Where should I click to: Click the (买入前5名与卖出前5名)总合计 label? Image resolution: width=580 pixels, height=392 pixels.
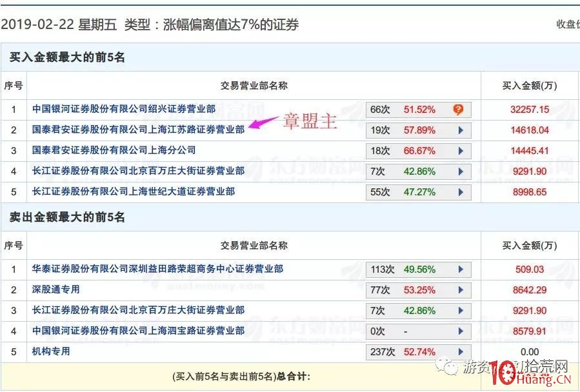(241, 377)
